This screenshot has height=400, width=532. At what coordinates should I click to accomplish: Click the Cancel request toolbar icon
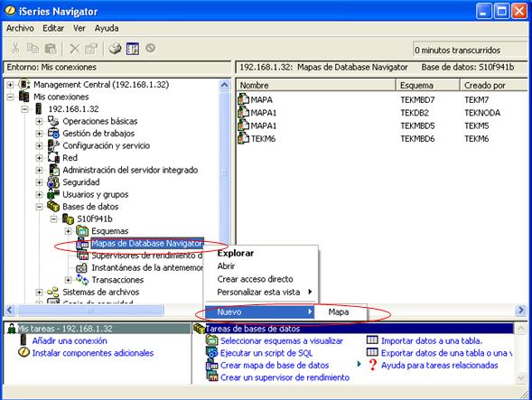click(151, 48)
